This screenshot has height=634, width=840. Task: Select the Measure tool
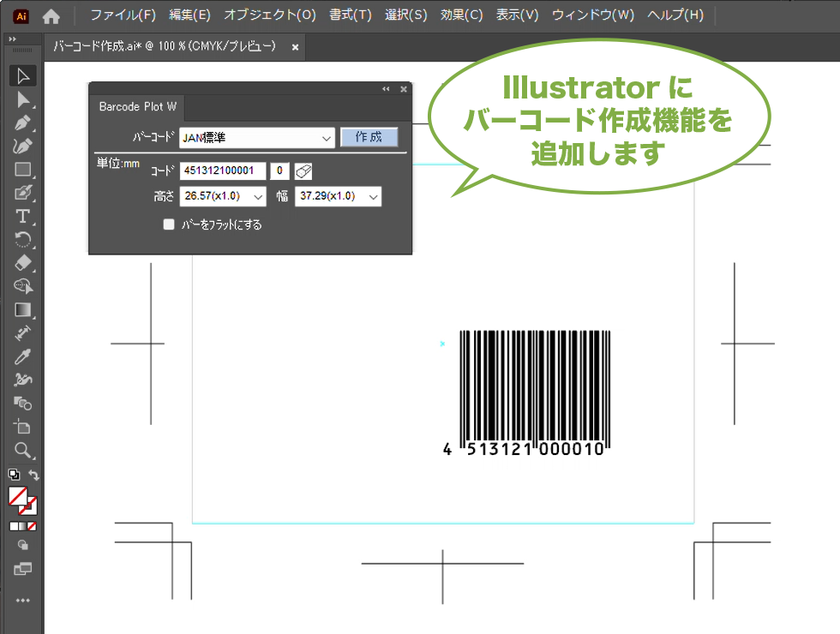point(22,333)
